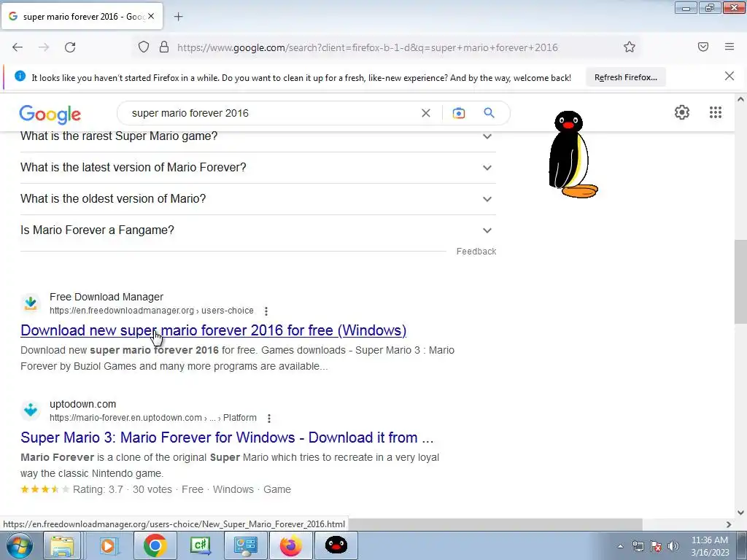Open the C# application on taskbar
This screenshot has height=560, width=747.
click(200, 545)
